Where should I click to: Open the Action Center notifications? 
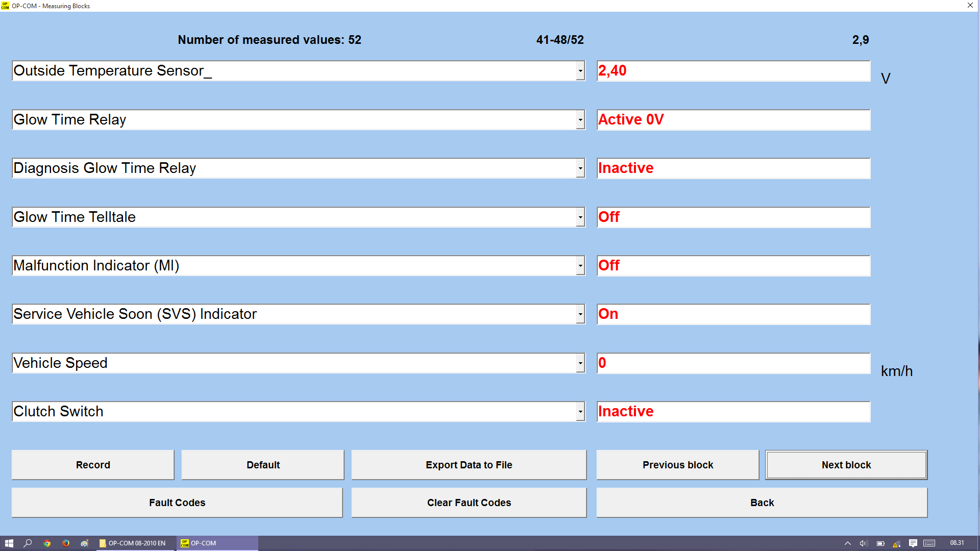click(913, 543)
